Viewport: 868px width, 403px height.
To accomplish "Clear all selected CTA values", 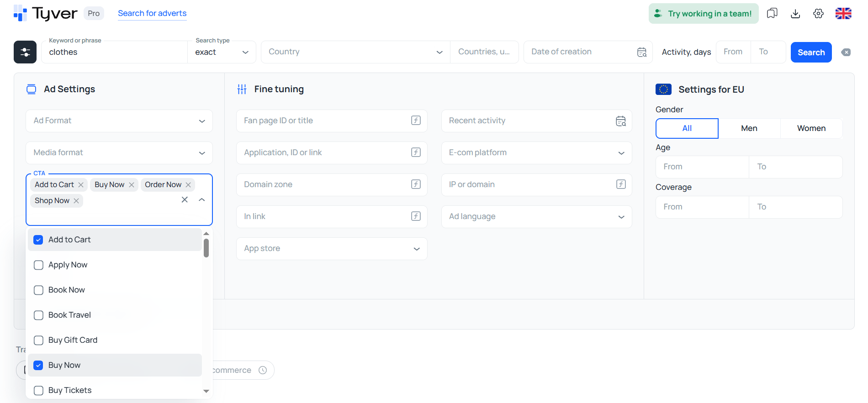I will click(x=185, y=199).
